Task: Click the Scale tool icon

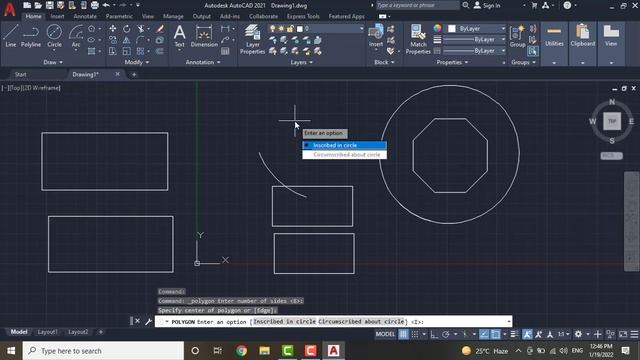Action: pos(127,51)
